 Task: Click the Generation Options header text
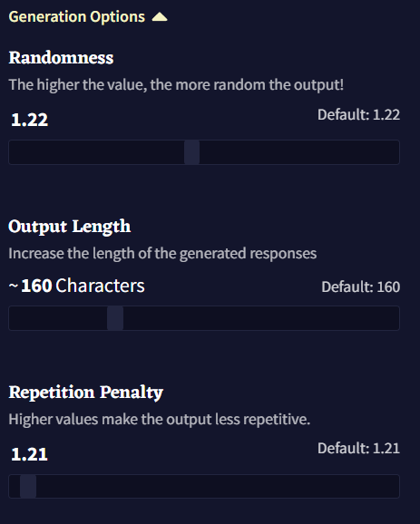point(77,17)
